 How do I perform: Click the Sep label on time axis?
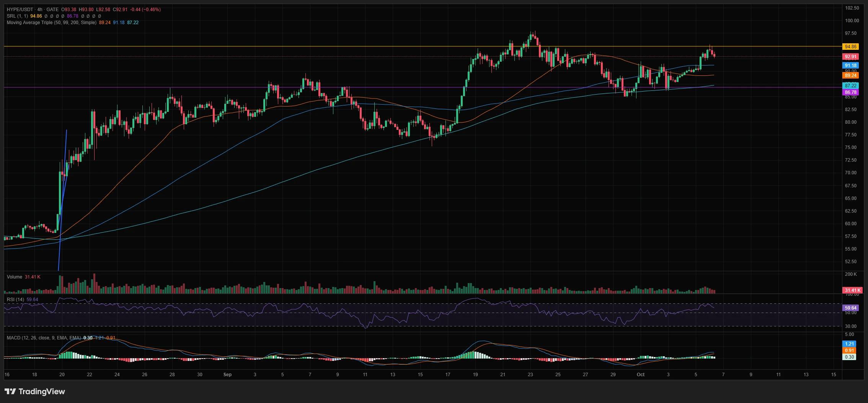(x=227, y=375)
